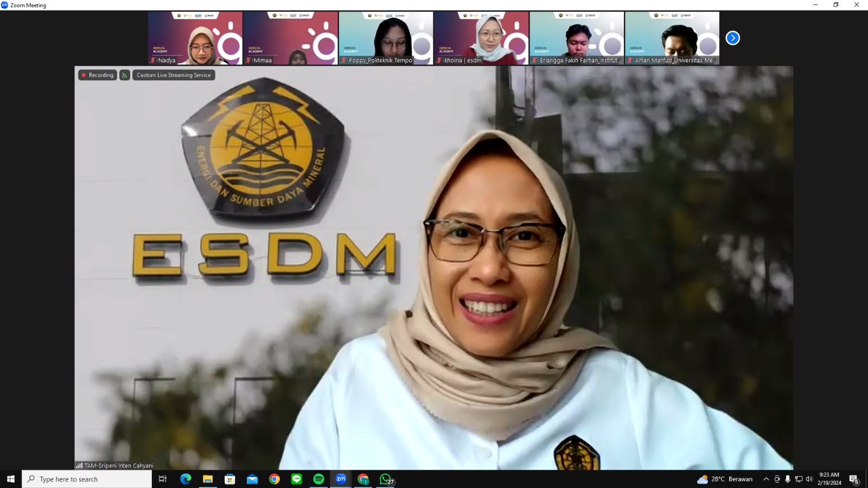Screen dimensions: 868x488
Task: Click the Type here to search field
Action: pyautogui.click(x=87, y=479)
